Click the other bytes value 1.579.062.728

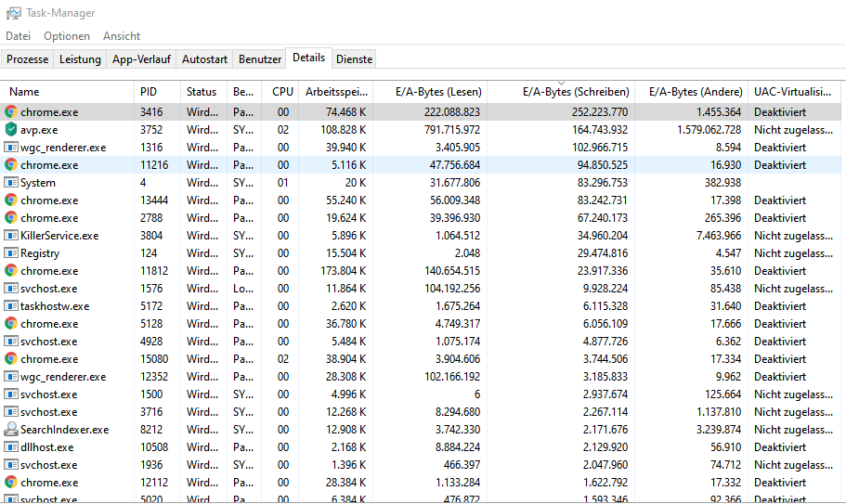tap(709, 130)
